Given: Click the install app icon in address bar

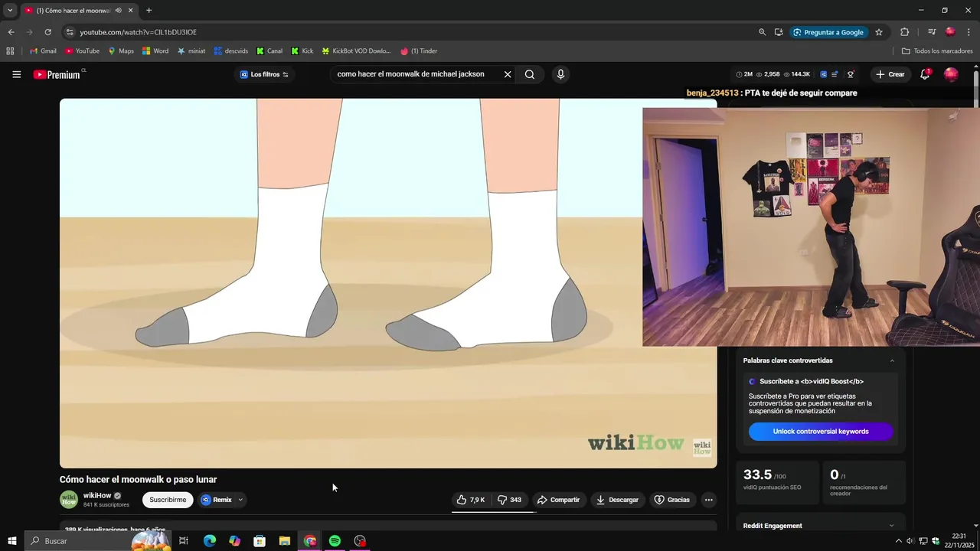Looking at the screenshot, I should point(779,32).
